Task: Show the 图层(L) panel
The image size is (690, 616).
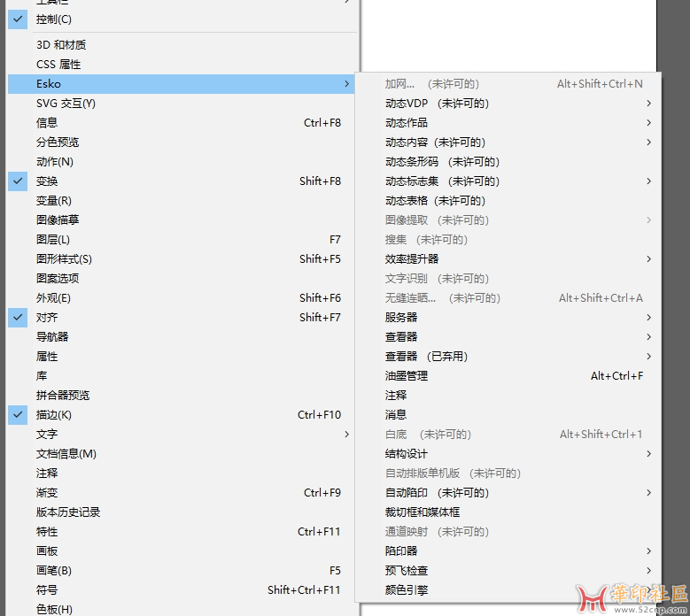Action: click(x=181, y=240)
